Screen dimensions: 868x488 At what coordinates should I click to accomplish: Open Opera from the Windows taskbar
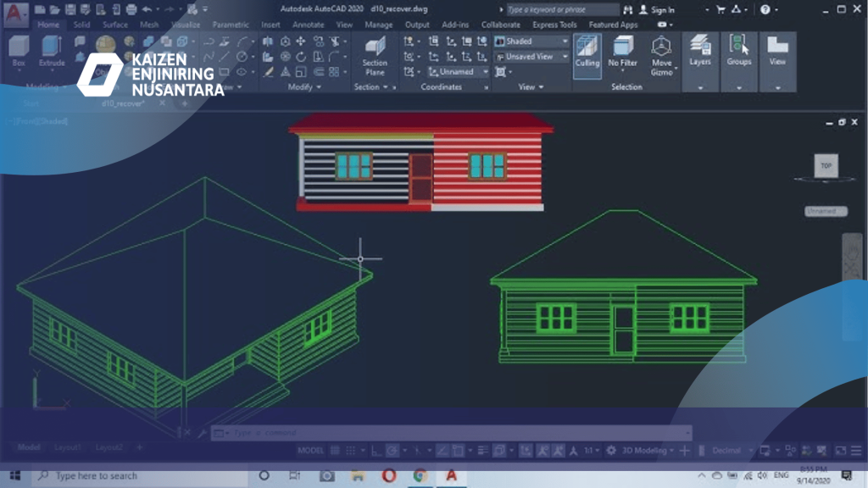(389, 475)
